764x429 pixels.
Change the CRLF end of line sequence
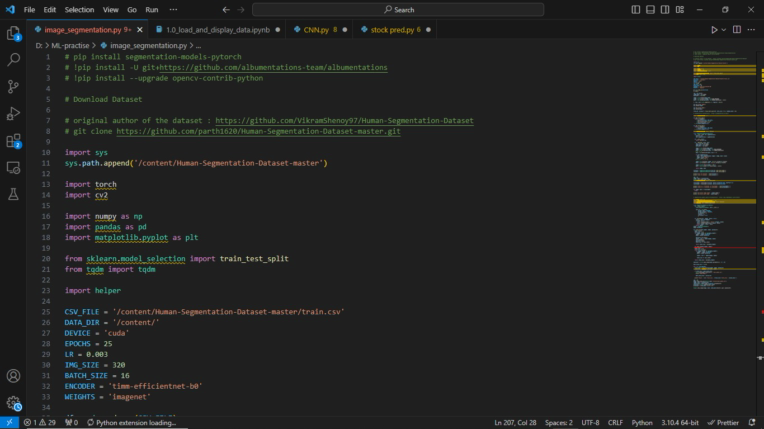tap(615, 423)
